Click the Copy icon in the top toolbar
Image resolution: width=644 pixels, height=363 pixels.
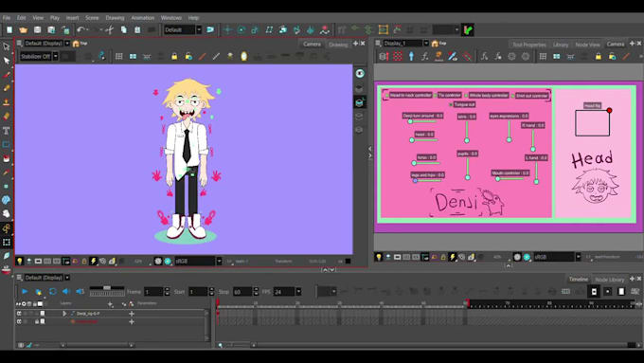click(x=124, y=29)
